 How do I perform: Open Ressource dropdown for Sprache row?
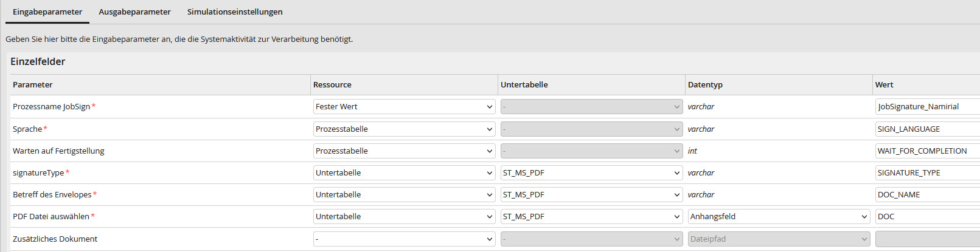pos(404,129)
